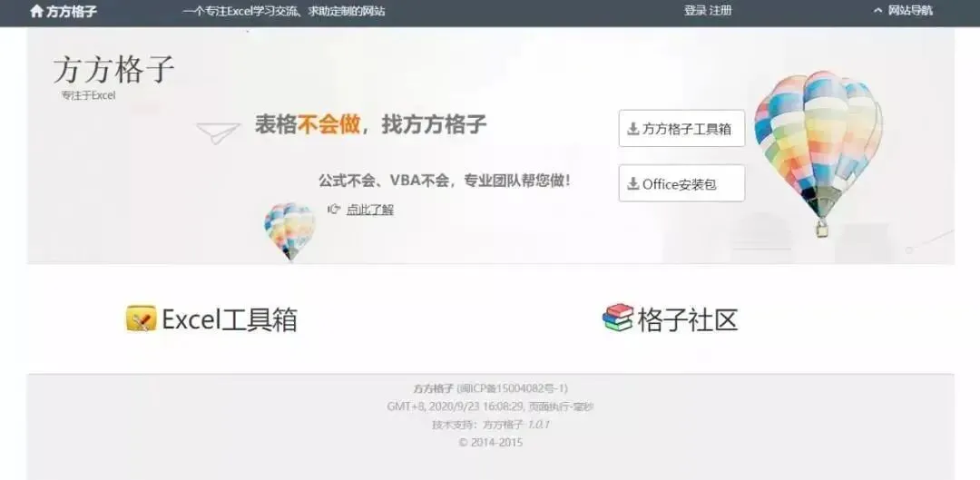
Task: Follow the 点此了解 link
Action: click(x=370, y=210)
